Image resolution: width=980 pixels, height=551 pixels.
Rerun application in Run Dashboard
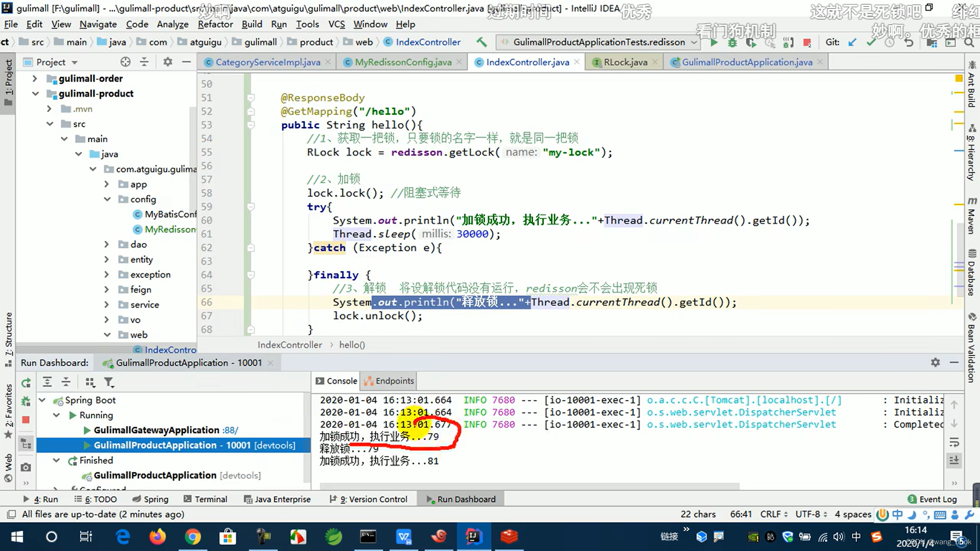pyautogui.click(x=26, y=383)
